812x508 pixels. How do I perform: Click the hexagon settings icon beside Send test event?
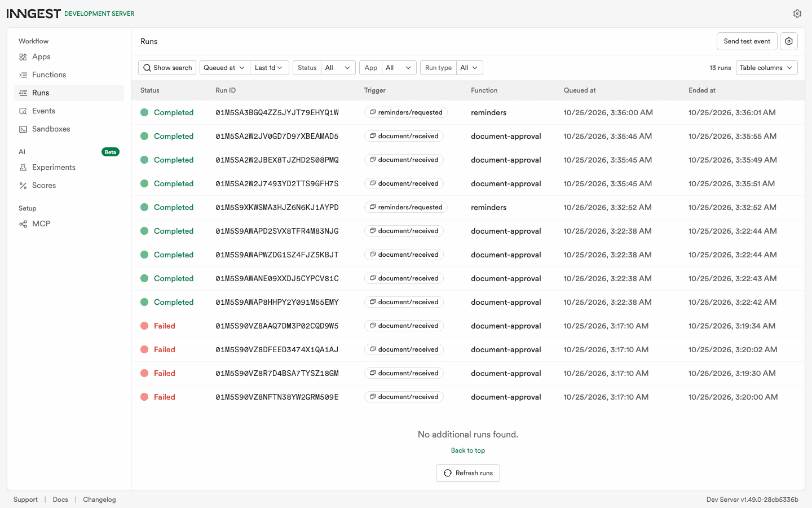click(789, 41)
